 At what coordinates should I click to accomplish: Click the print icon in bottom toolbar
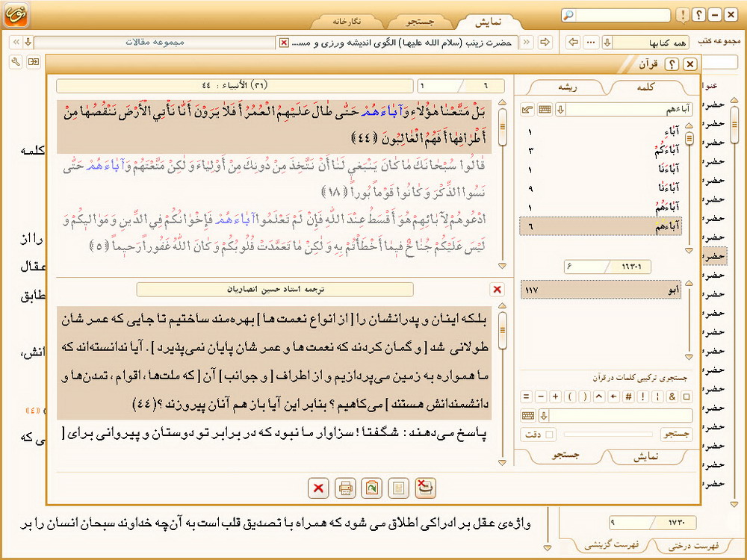(x=345, y=488)
